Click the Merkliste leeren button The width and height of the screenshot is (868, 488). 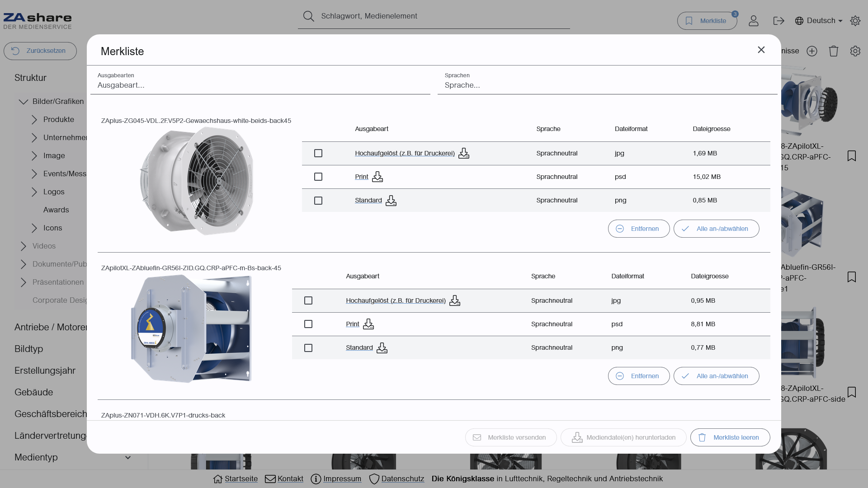point(730,437)
